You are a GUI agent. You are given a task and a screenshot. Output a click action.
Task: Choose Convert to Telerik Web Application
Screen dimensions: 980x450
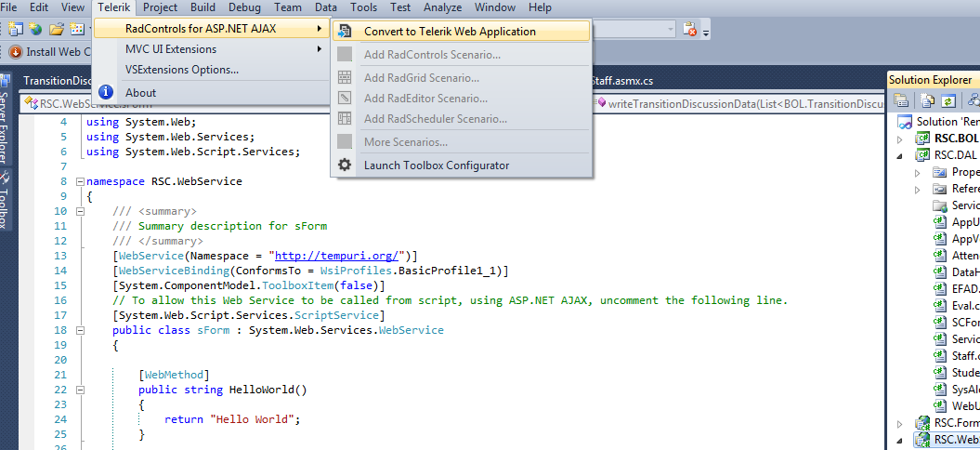(462, 32)
